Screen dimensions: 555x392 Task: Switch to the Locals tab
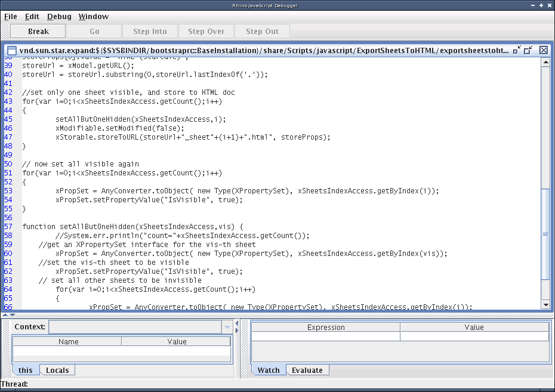[x=57, y=371]
